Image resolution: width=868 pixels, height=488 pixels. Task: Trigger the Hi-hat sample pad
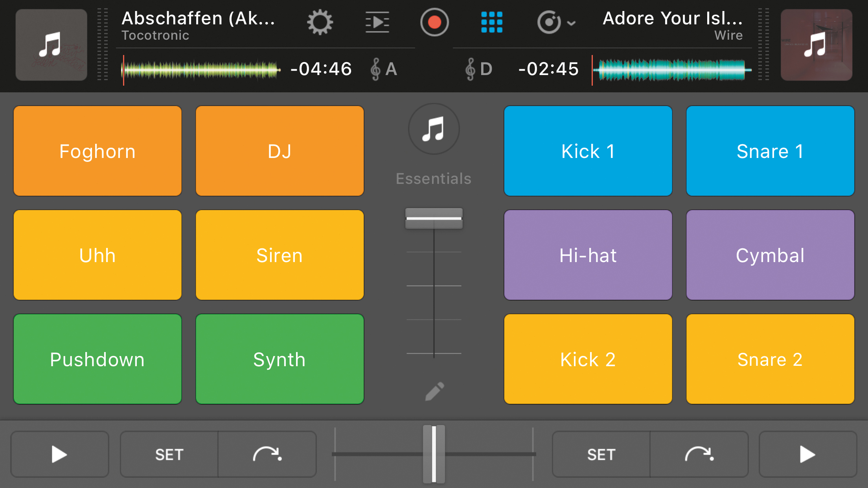(x=588, y=255)
